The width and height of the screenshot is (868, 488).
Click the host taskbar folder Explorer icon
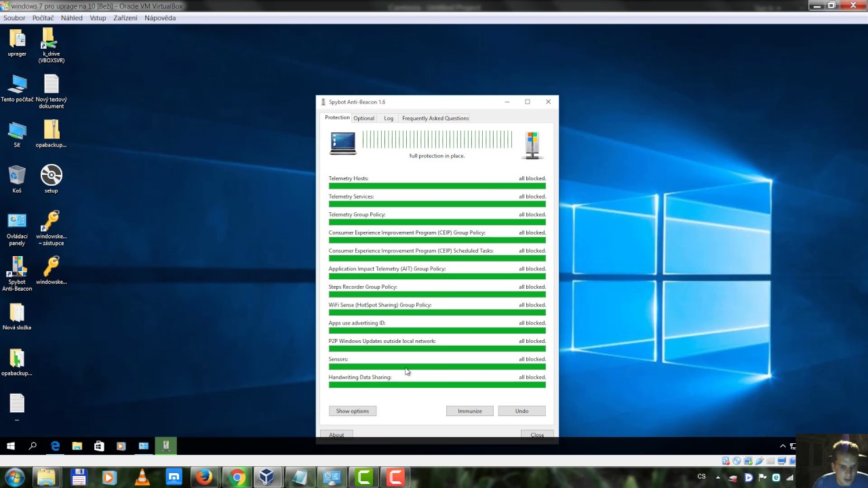46,477
